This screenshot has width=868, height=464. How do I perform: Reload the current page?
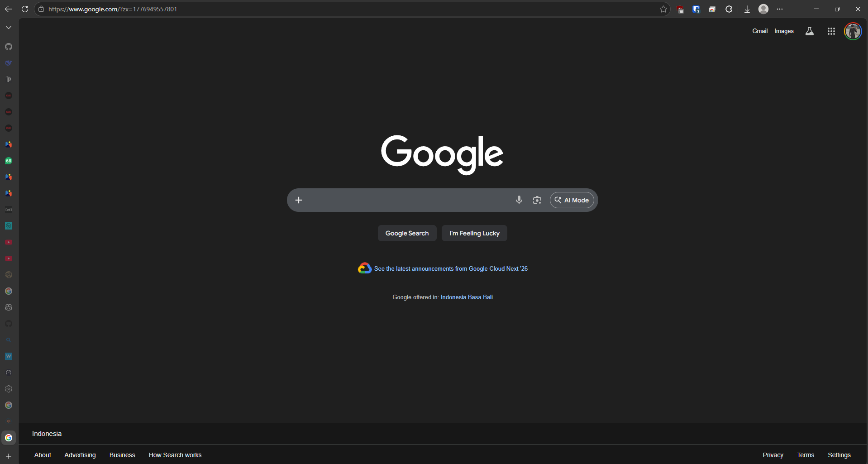coord(25,9)
